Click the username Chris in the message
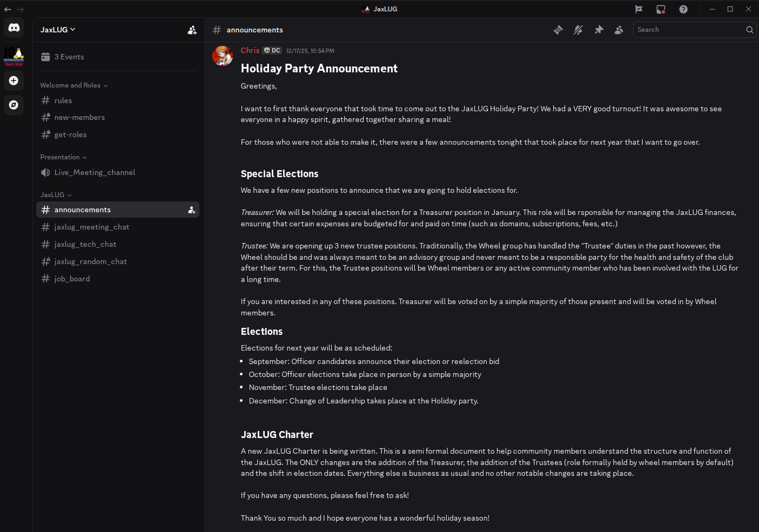759x532 pixels. [x=250, y=50]
